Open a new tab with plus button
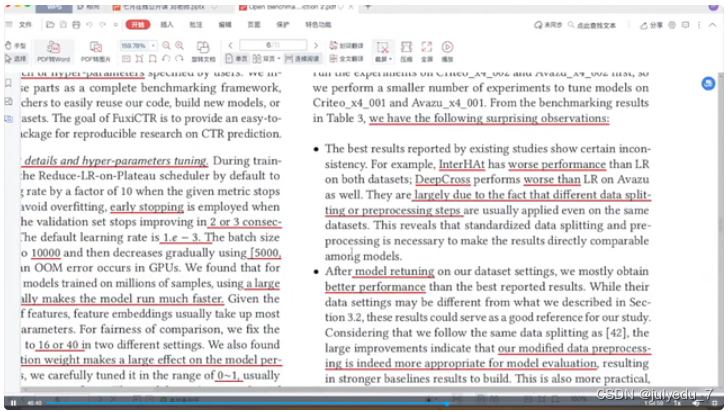 pos(368,7)
